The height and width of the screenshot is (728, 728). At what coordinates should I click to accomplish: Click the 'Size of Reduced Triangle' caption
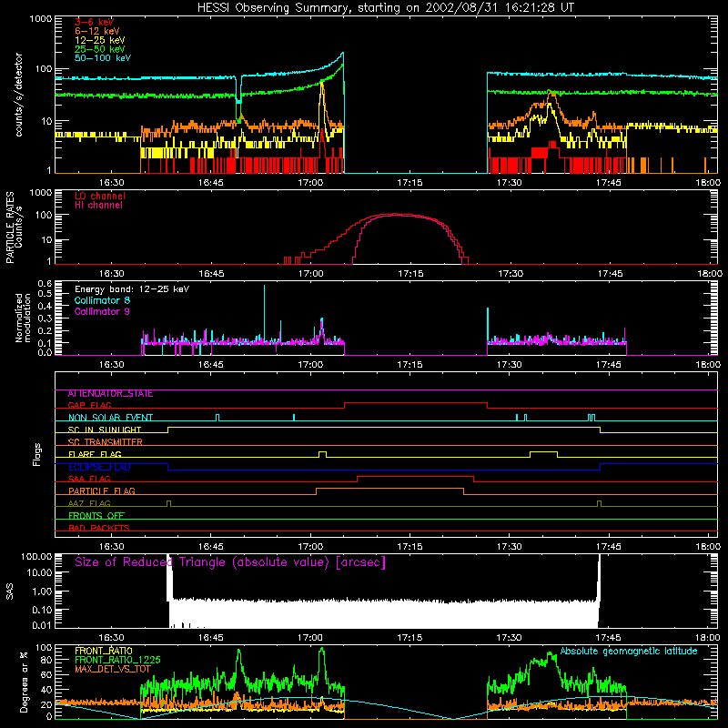click(230, 562)
